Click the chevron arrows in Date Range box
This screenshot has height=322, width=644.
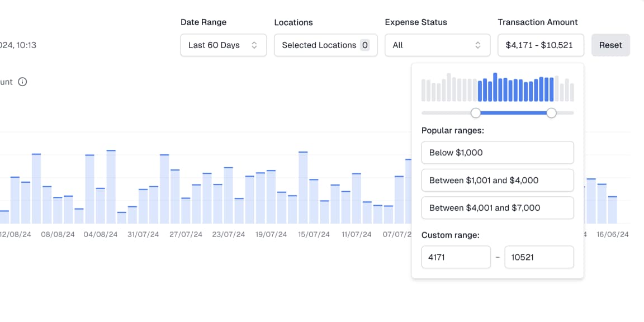(254, 45)
